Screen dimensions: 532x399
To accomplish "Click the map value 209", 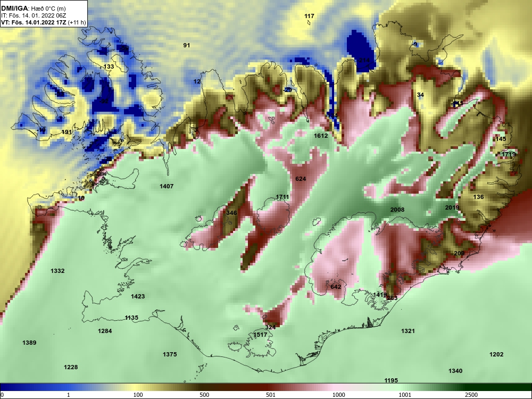I will (459, 253).
